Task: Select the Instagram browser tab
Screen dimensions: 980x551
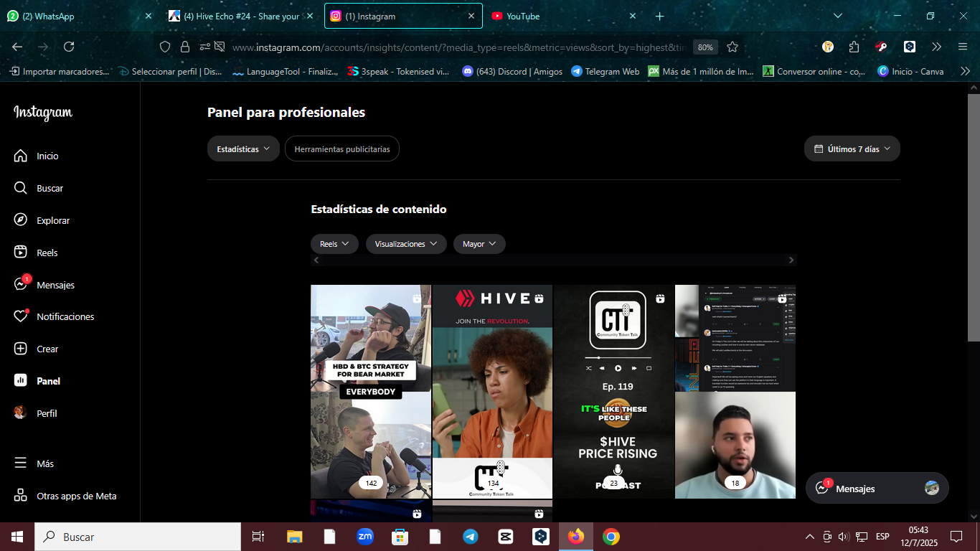Action: pos(403,16)
